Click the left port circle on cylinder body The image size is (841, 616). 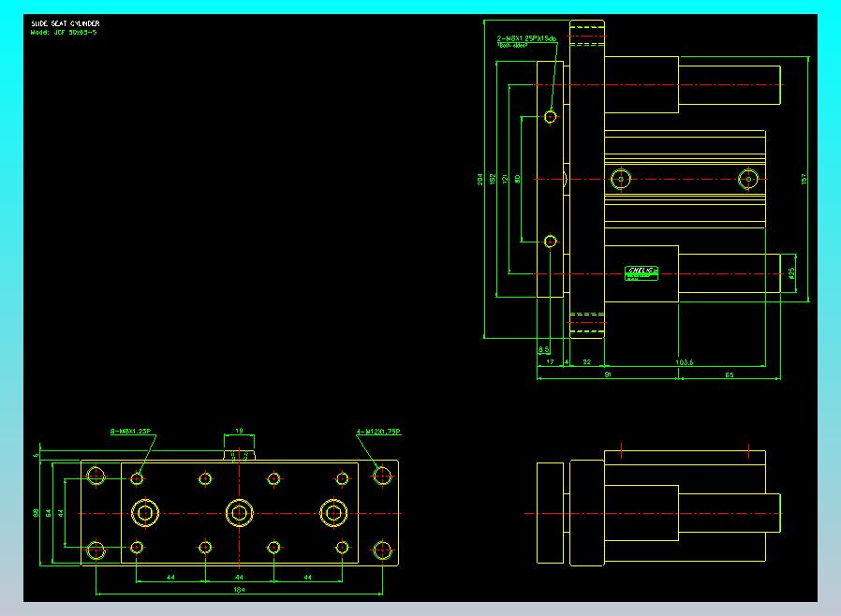click(x=621, y=179)
